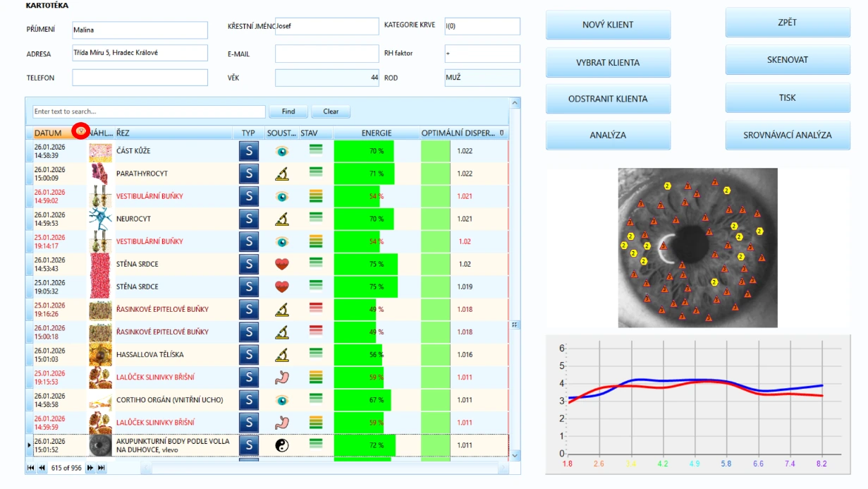868x489 pixels.
Task: Open the pin dropdown on OPTIMÁLNÍ DISPER column
Action: tap(501, 133)
